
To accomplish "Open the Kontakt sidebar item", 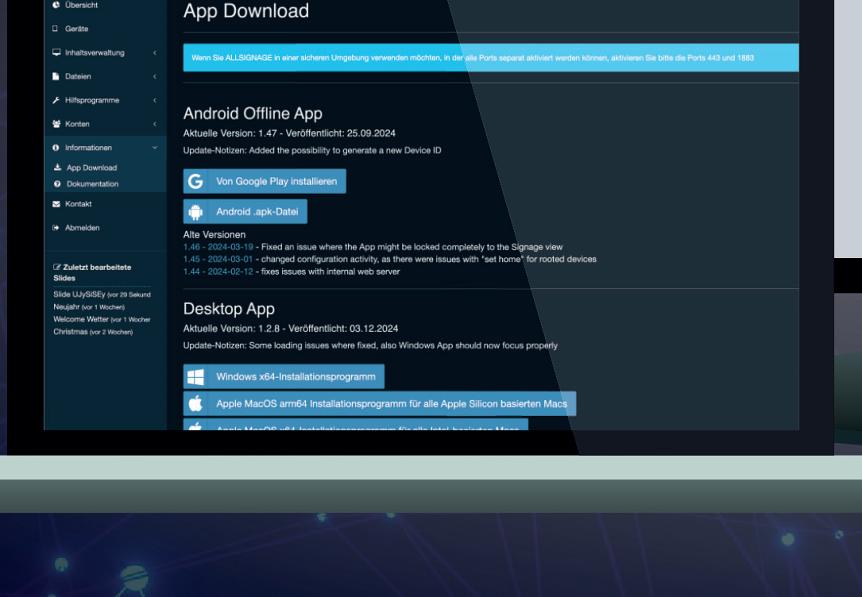I will click(x=78, y=204).
